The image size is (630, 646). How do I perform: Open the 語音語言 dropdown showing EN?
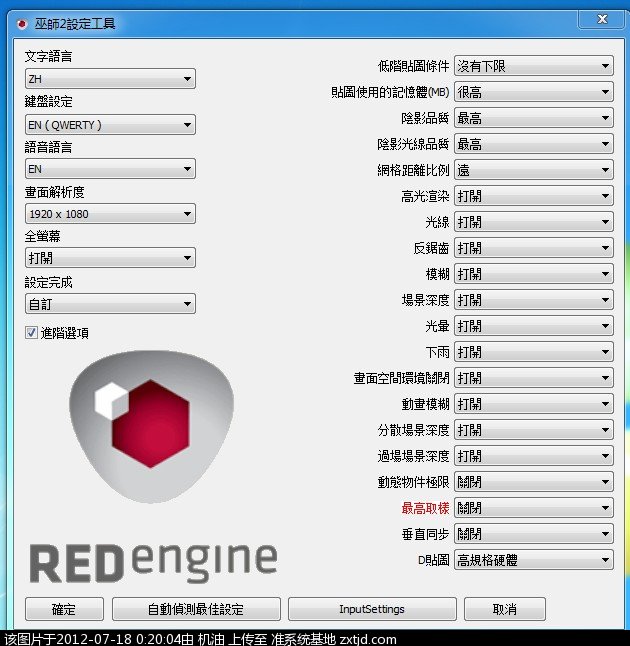(110, 169)
